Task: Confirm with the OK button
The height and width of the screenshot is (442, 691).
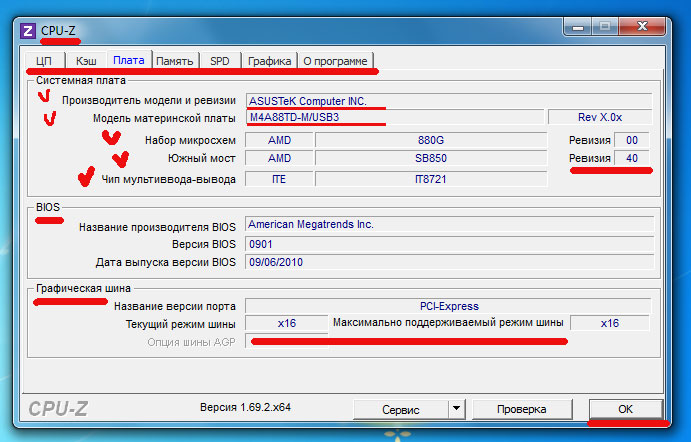Action: coord(625,409)
